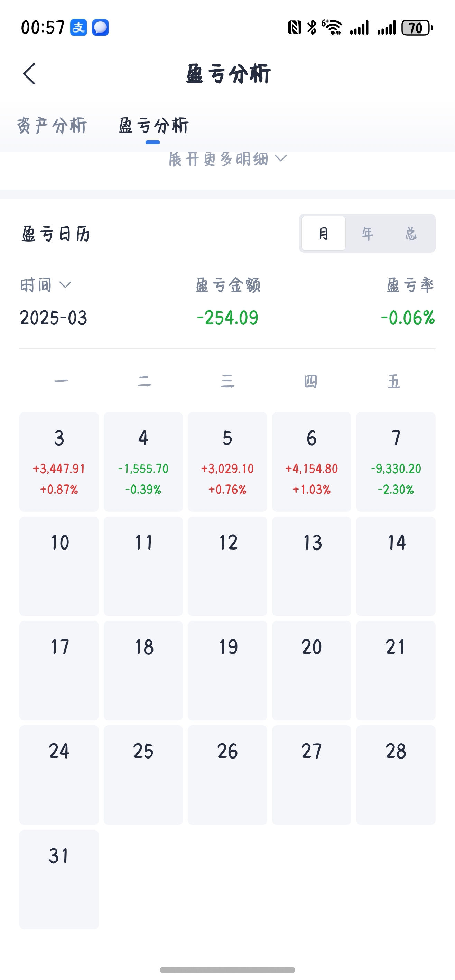The image size is (455, 980).
Task: Open the 时间 date dropdown
Action: pyautogui.click(x=46, y=285)
